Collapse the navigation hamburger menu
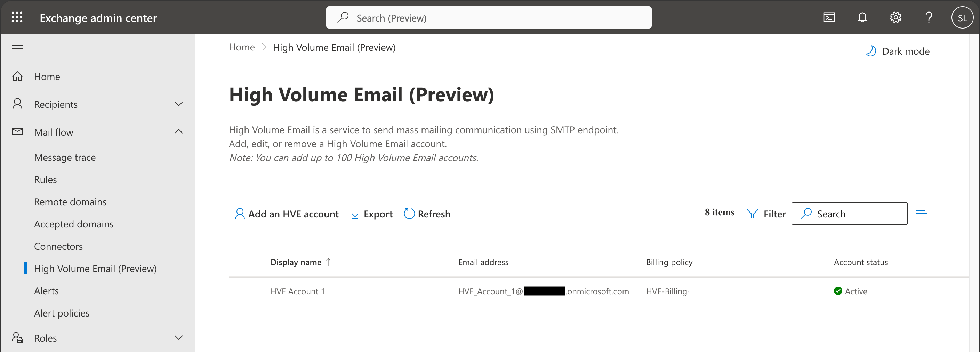 pos(17,48)
